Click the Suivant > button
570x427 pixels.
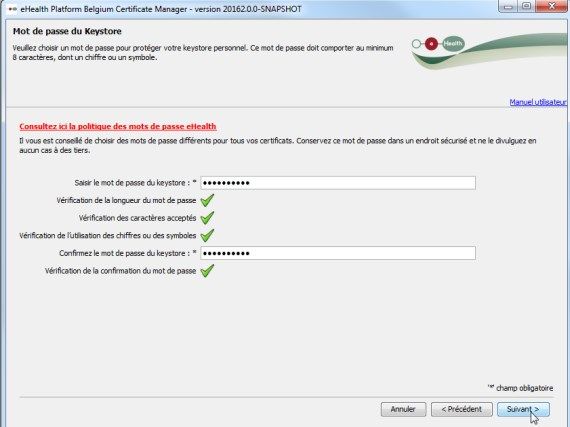[x=523, y=409]
